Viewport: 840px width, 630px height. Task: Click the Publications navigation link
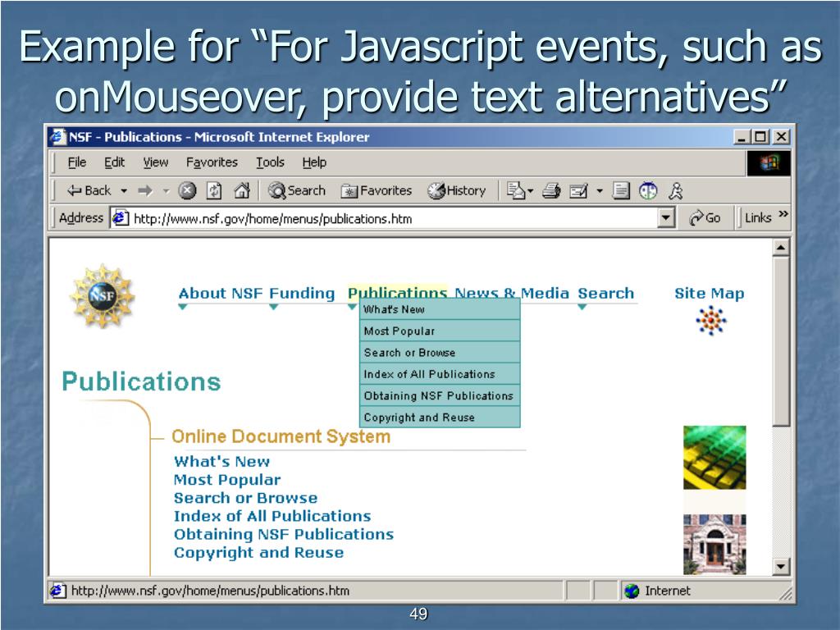tap(397, 292)
